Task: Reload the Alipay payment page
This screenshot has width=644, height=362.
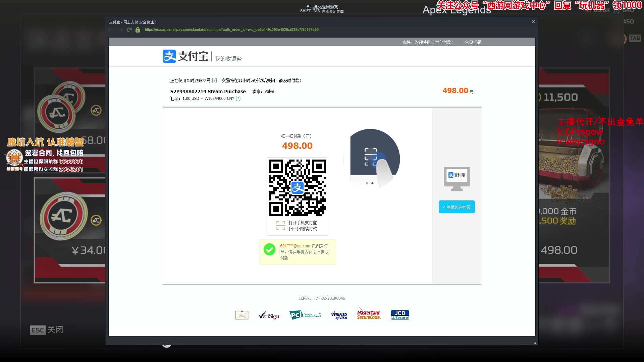Action: click(x=129, y=30)
